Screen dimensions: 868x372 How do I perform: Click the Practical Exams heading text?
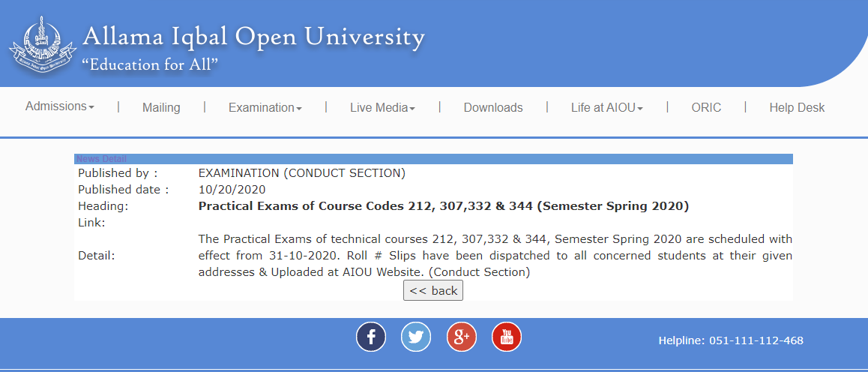point(444,206)
